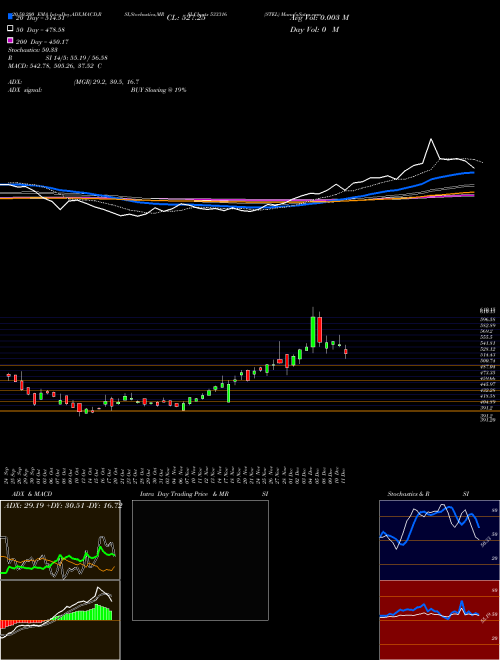The image size is (500, 660).
Task: Click the MACD values line
Action: [55, 66]
